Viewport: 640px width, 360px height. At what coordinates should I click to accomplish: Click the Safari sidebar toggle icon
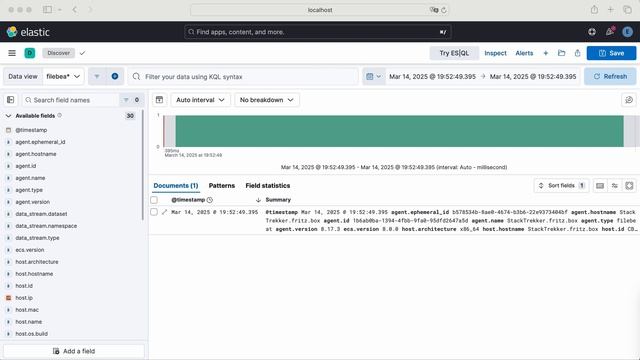coord(47,9)
